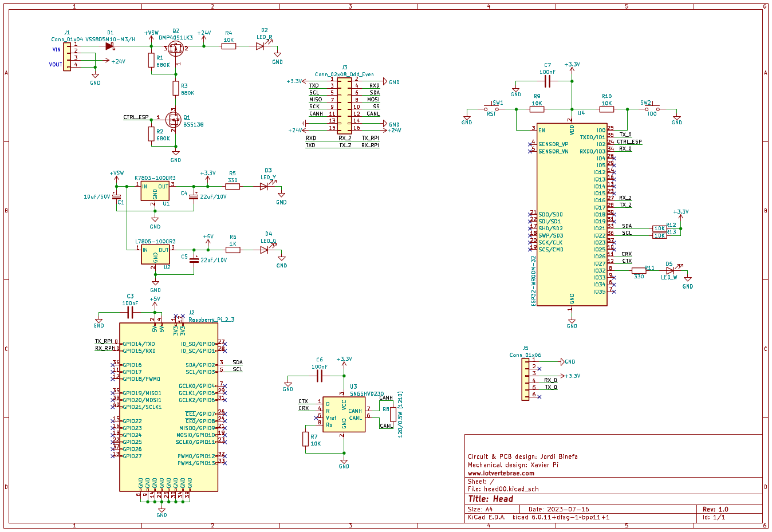This screenshot has width=772, height=532.
Task: Select capacitor C6 near U3
Action: tap(320, 376)
